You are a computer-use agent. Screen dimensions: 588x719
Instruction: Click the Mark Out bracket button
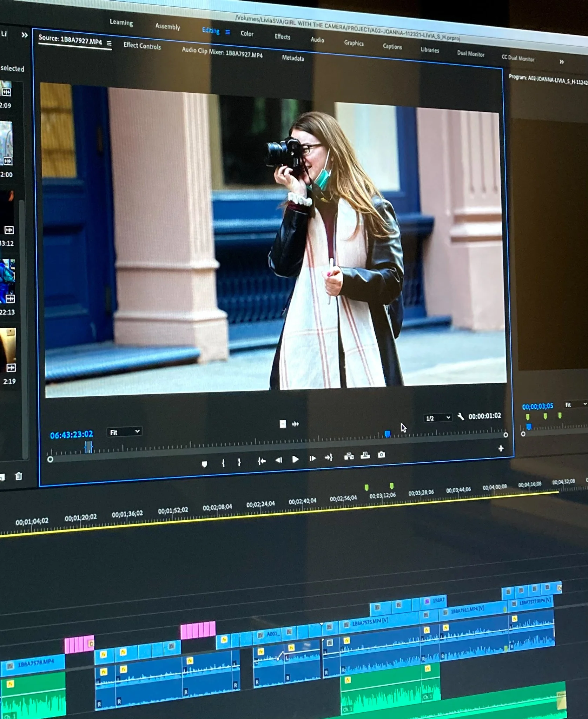coord(239,462)
